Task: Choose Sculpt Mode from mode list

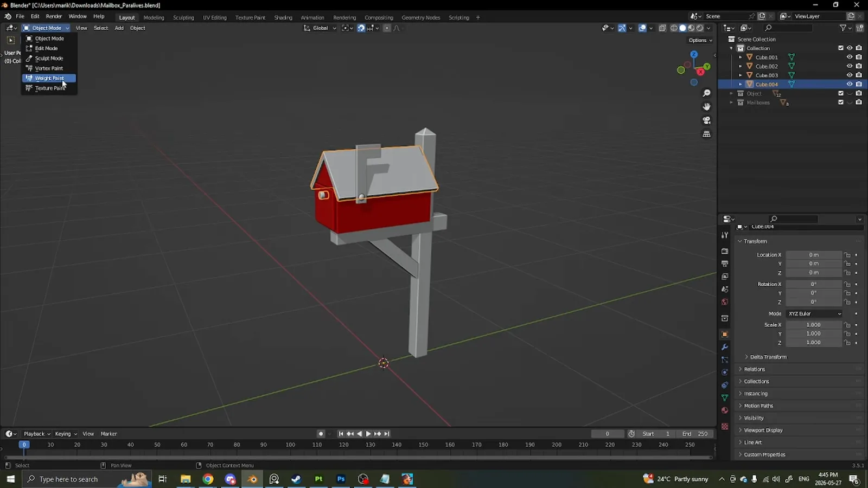Action: point(49,58)
